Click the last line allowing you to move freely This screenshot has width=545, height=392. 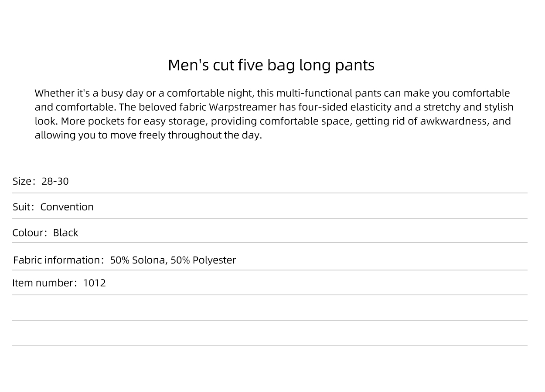pos(148,135)
